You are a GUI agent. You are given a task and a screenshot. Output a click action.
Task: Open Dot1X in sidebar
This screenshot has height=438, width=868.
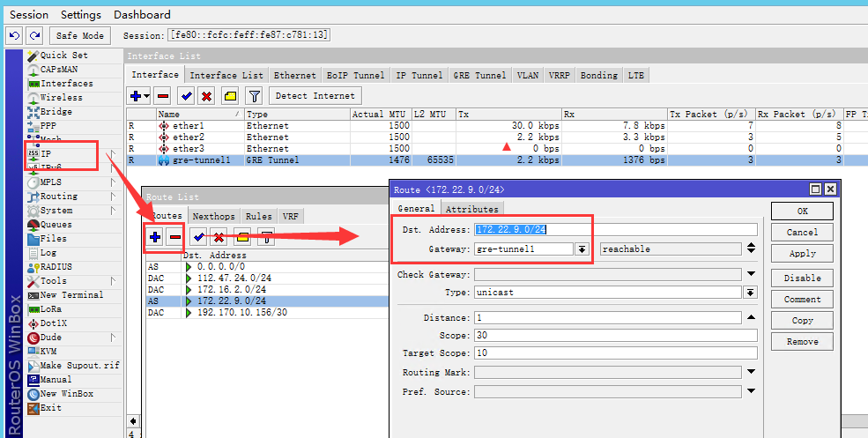(47, 323)
